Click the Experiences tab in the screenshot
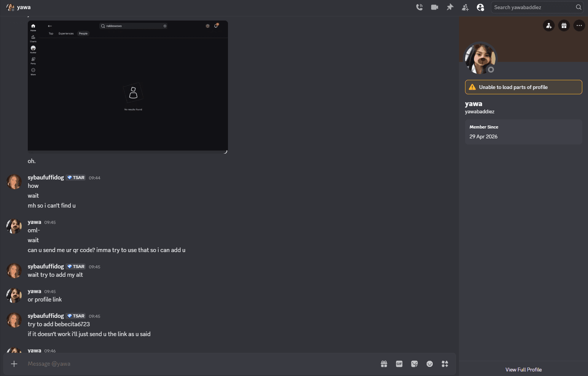Viewport: 588px width, 376px height. click(x=66, y=33)
